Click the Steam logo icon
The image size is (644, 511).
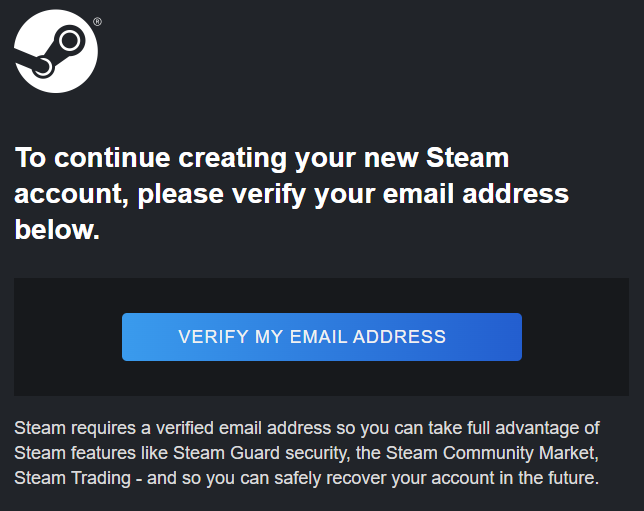tap(56, 52)
